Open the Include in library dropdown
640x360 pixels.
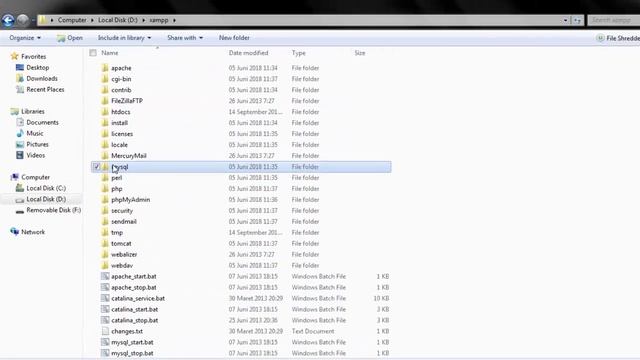tap(124, 38)
